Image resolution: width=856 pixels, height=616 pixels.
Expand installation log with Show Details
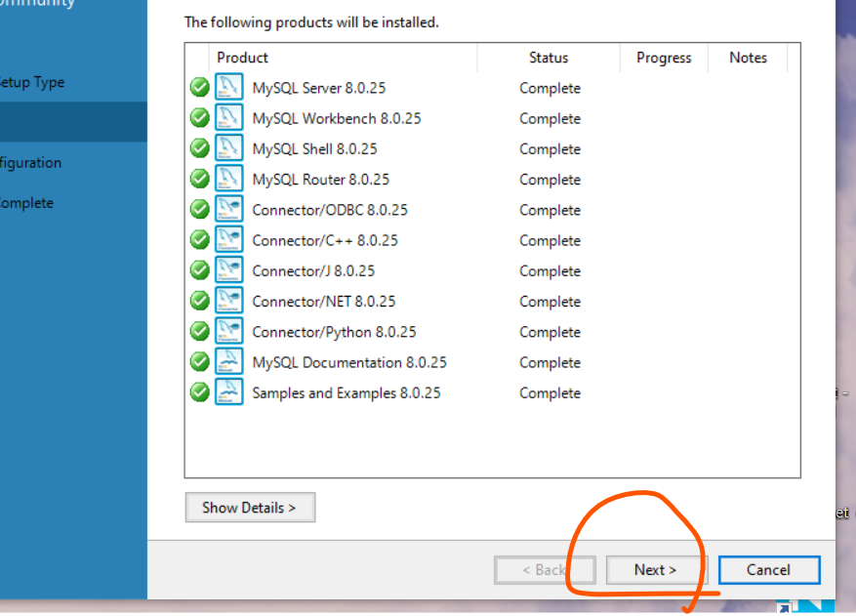(x=250, y=508)
